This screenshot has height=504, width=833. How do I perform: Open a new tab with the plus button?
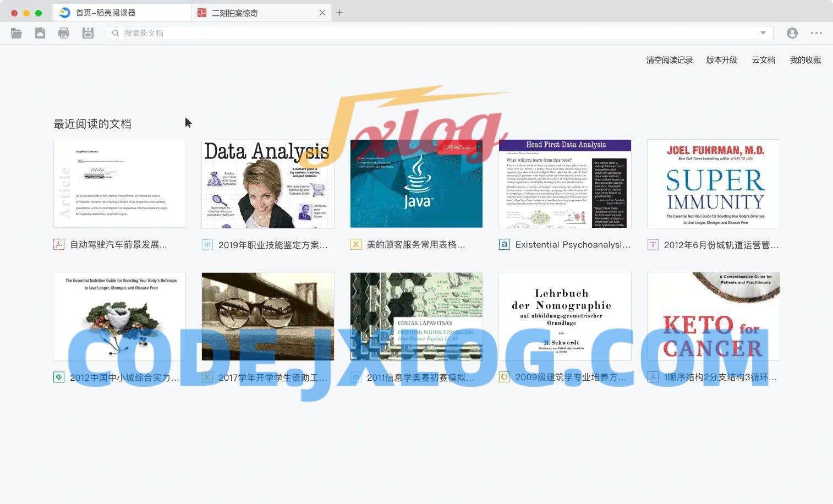[x=340, y=12]
